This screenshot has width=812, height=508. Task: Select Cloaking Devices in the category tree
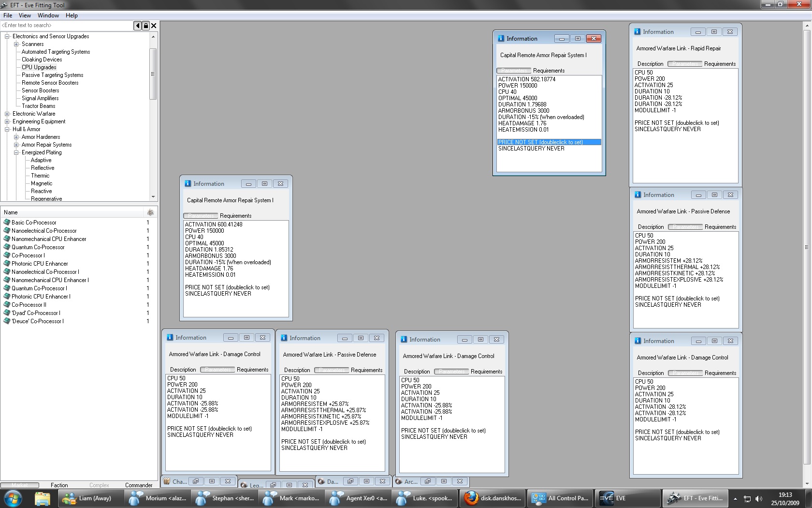(42, 60)
